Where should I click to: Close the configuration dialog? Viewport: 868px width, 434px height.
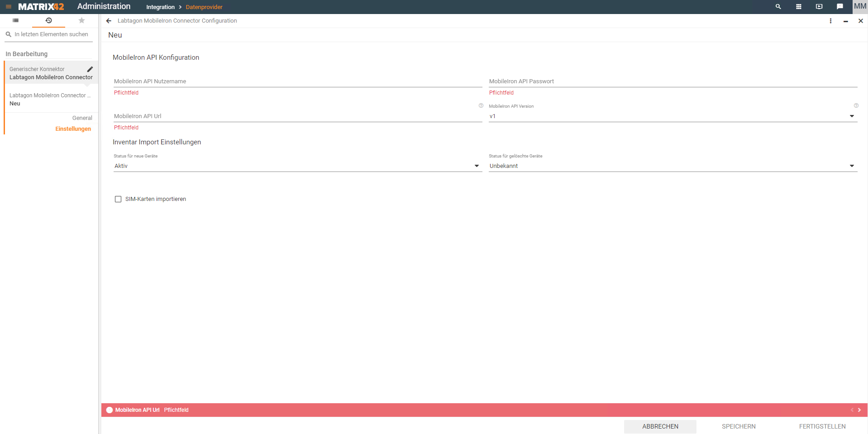click(x=861, y=21)
